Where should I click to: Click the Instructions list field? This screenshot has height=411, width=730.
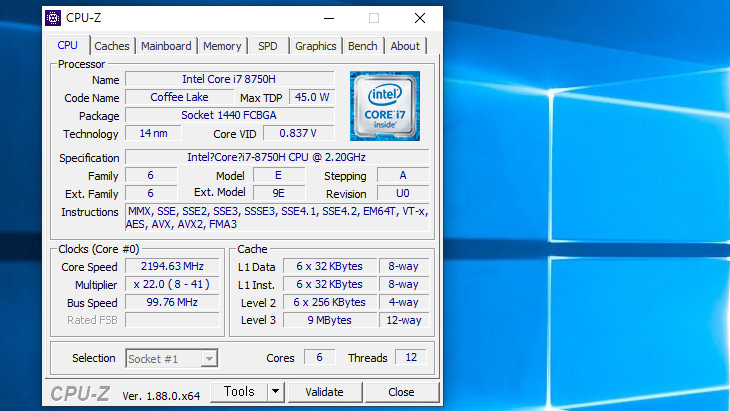pyautogui.click(x=277, y=217)
